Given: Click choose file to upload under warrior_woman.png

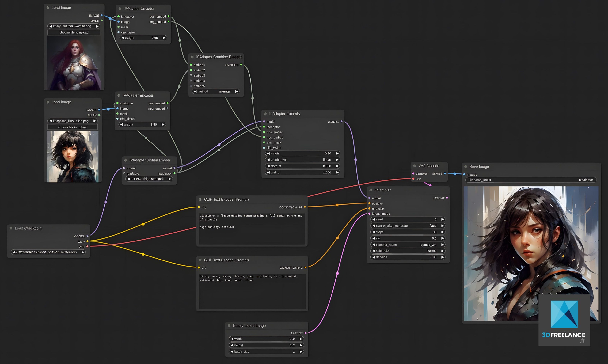Looking at the screenshot, I should [x=74, y=32].
